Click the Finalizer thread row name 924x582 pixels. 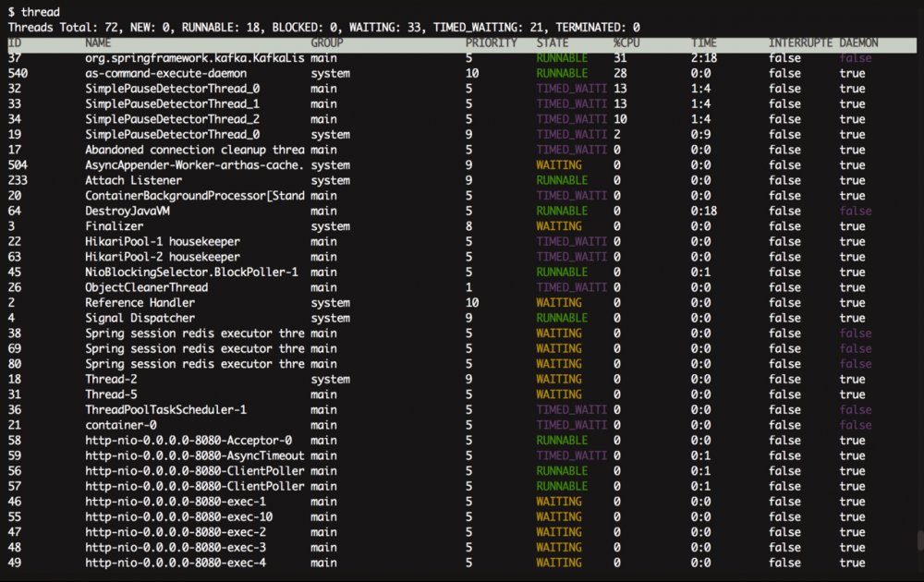[x=115, y=226]
